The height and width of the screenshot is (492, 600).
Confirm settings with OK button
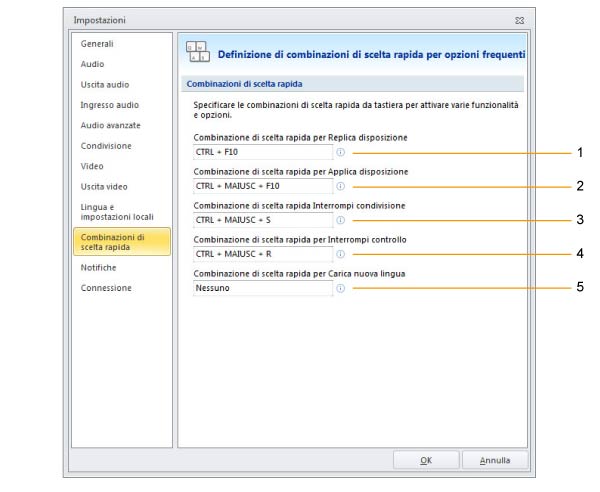[426, 460]
